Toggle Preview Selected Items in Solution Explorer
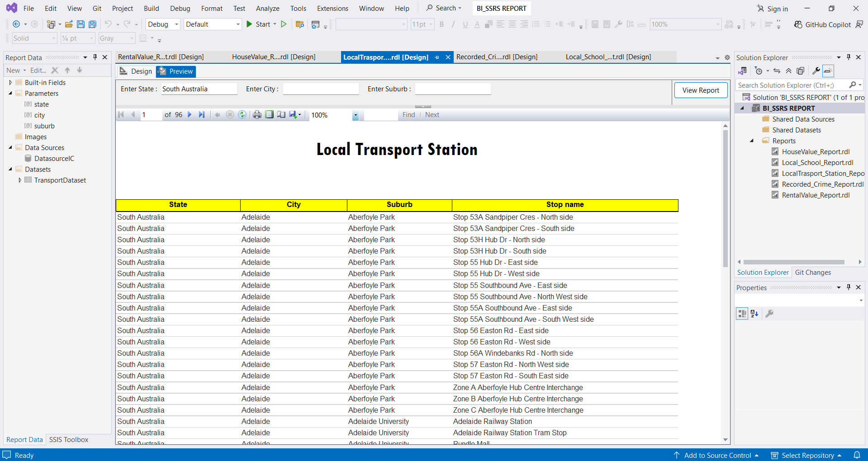 pyautogui.click(x=828, y=71)
